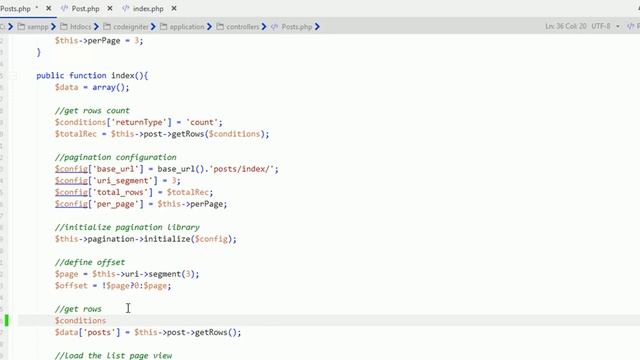Open the codeigniter folder in breadcrumb
The image size is (640, 360).
(x=131, y=27)
